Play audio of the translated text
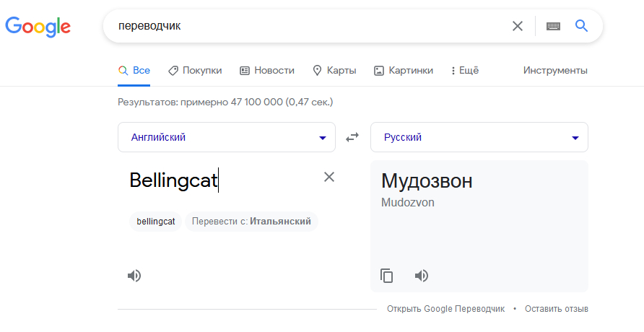Viewport: 644px width, 332px height. pyautogui.click(x=422, y=276)
